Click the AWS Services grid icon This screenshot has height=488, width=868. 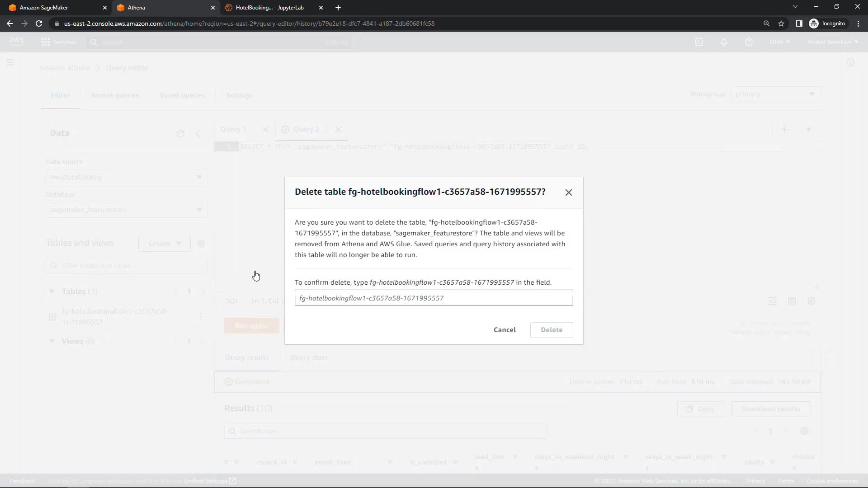pos(46,42)
